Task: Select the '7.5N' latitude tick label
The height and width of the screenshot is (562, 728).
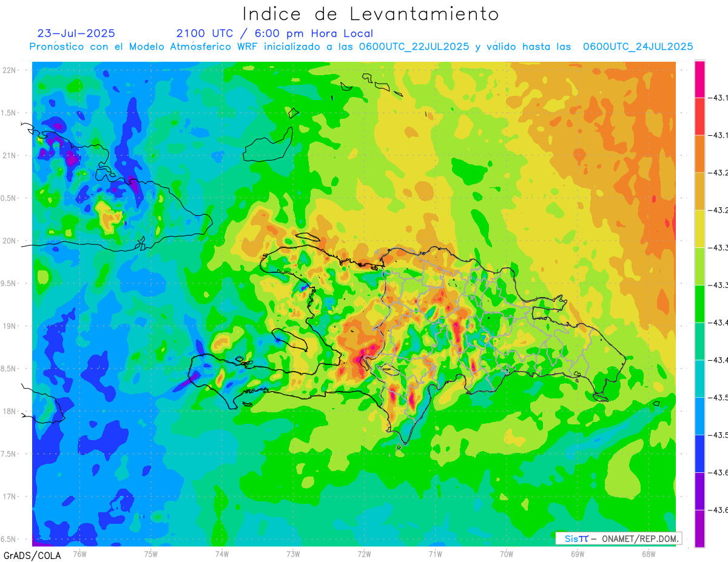Action: (9, 453)
